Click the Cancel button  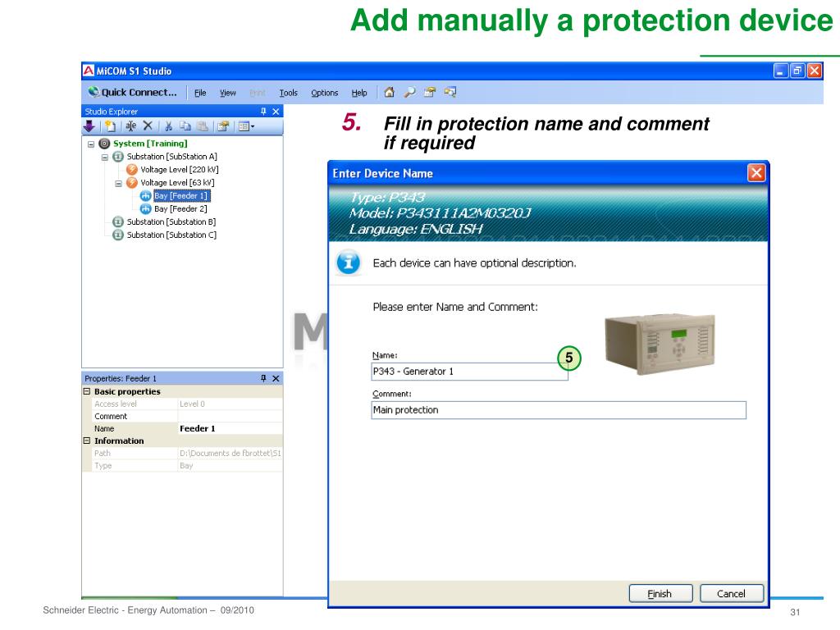[731, 594]
